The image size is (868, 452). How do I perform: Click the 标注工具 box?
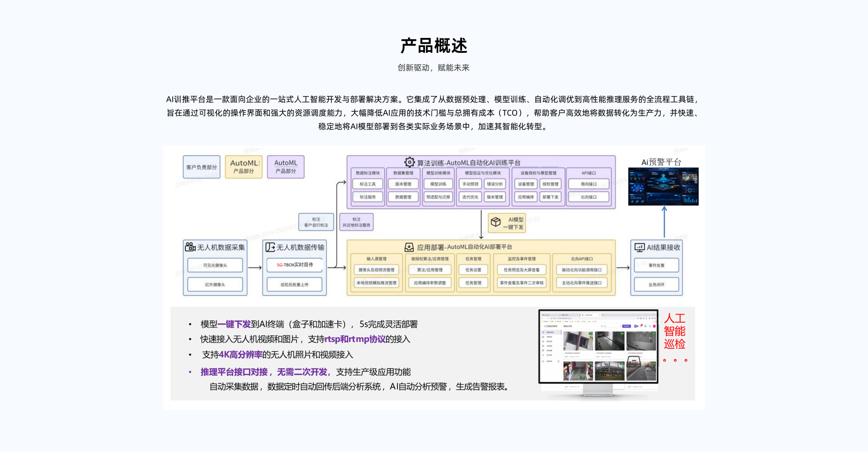click(368, 184)
